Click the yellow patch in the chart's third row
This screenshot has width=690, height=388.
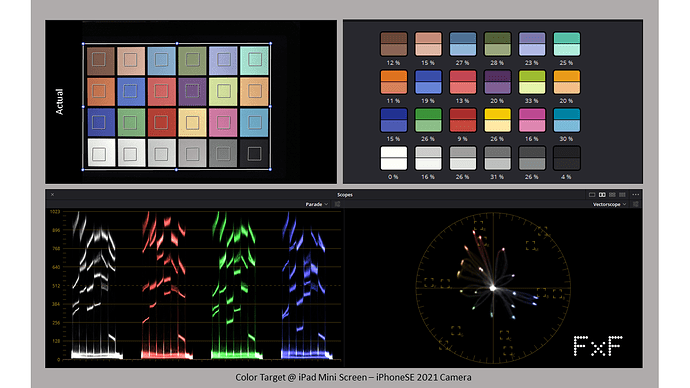point(192,122)
